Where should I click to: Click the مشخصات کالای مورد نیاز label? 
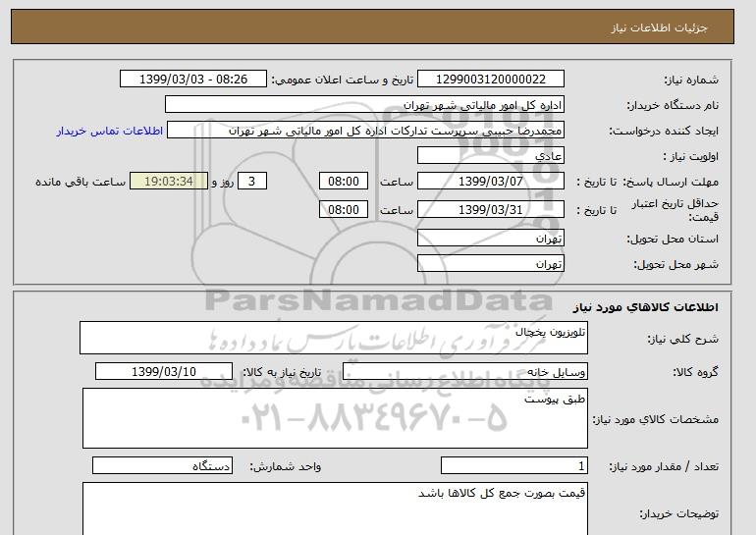click(x=655, y=419)
